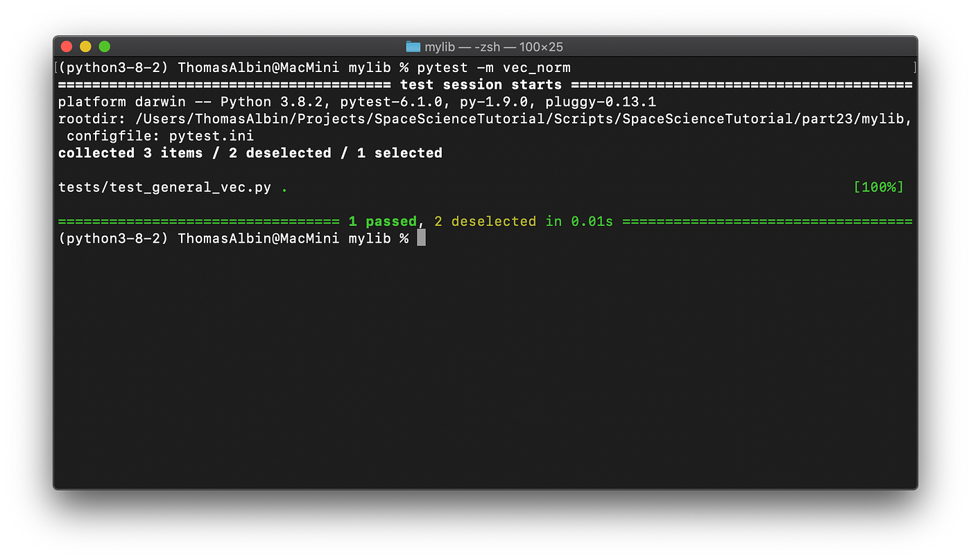
Task: Click the yellow minimize traffic light
Action: pos(85,46)
